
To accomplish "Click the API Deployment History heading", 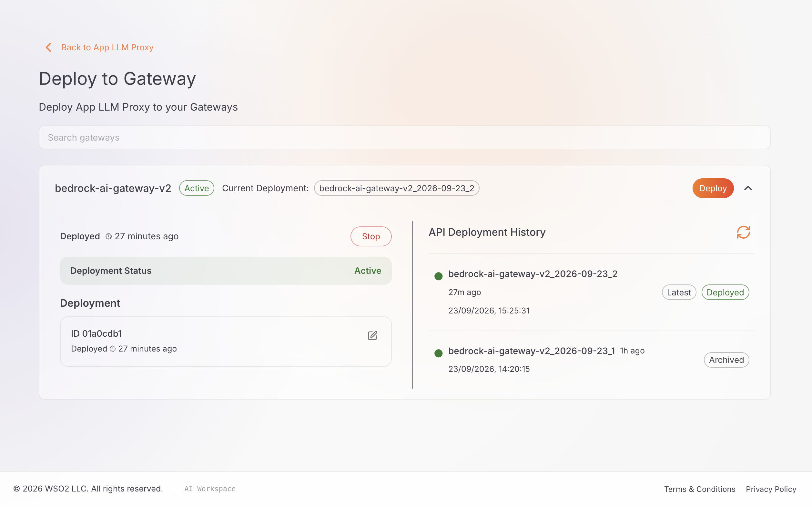I will pos(487,232).
